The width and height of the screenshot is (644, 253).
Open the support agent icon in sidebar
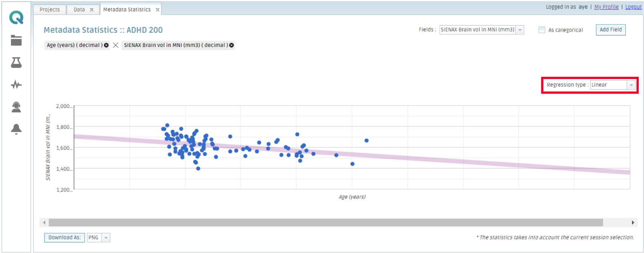[x=16, y=107]
